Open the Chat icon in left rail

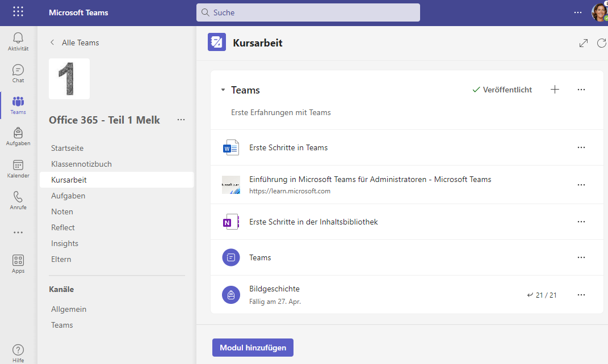pyautogui.click(x=18, y=70)
